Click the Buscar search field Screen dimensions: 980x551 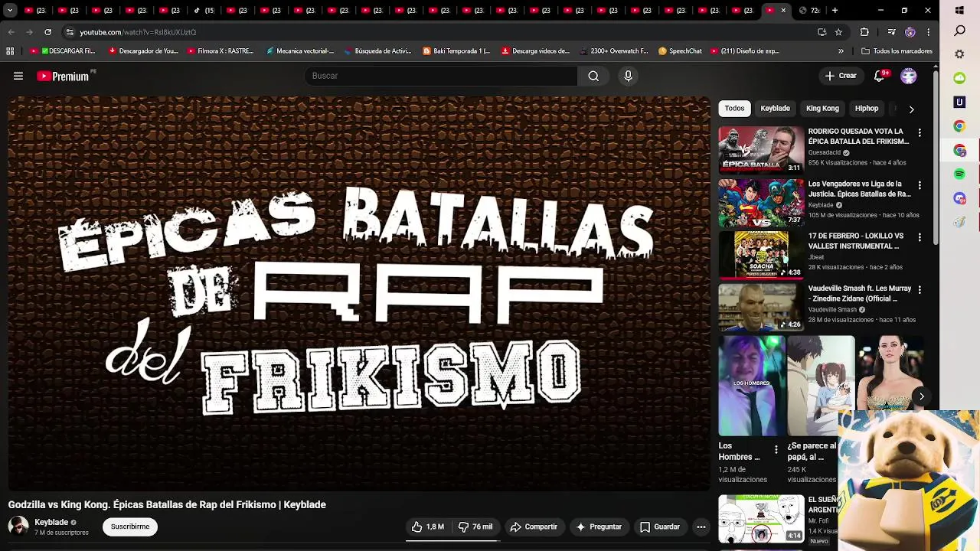[441, 76]
